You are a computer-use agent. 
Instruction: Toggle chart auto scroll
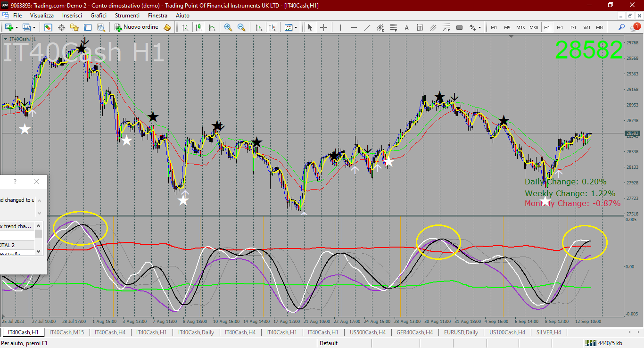pyautogui.click(x=258, y=27)
